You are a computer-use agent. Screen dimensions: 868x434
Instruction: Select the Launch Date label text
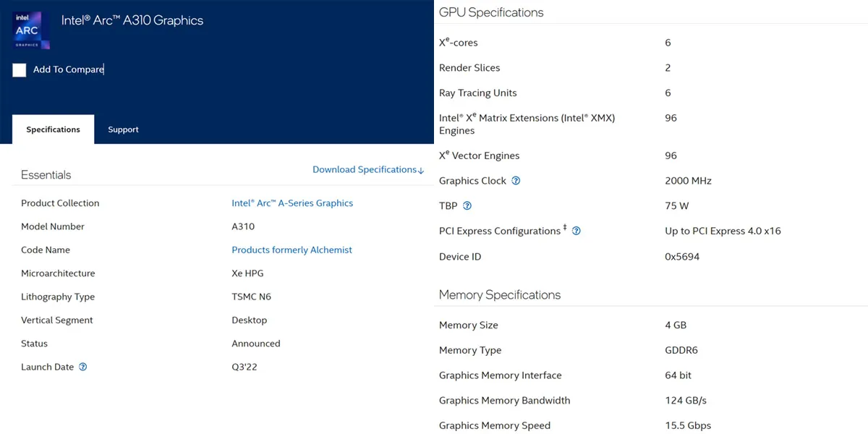(47, 367)
